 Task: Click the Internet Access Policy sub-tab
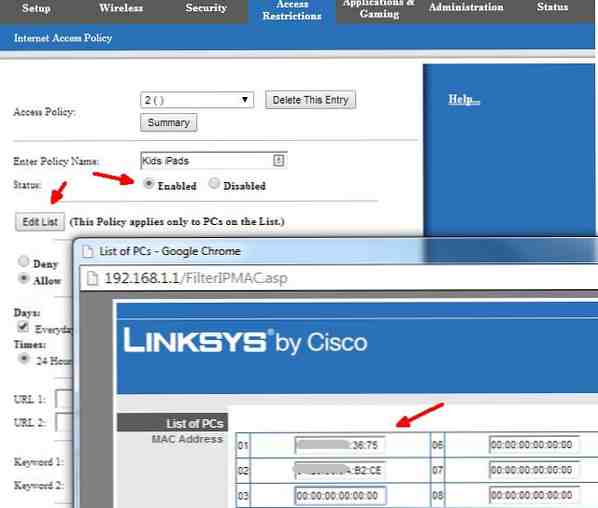(x=63, y=38)
